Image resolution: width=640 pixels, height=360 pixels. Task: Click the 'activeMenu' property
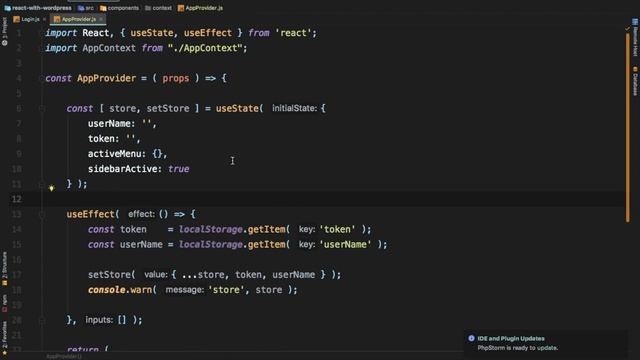coord(114,154)
